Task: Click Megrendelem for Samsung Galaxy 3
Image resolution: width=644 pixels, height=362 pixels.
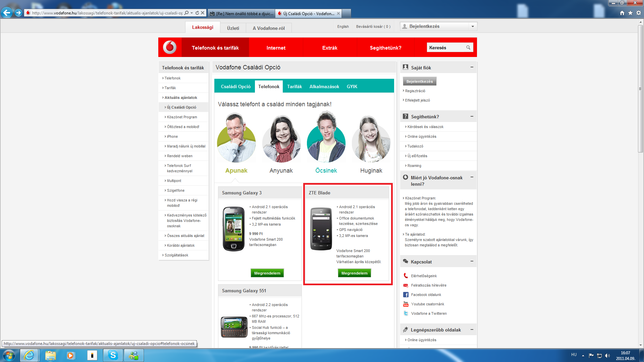Action: tap(267, 273)
